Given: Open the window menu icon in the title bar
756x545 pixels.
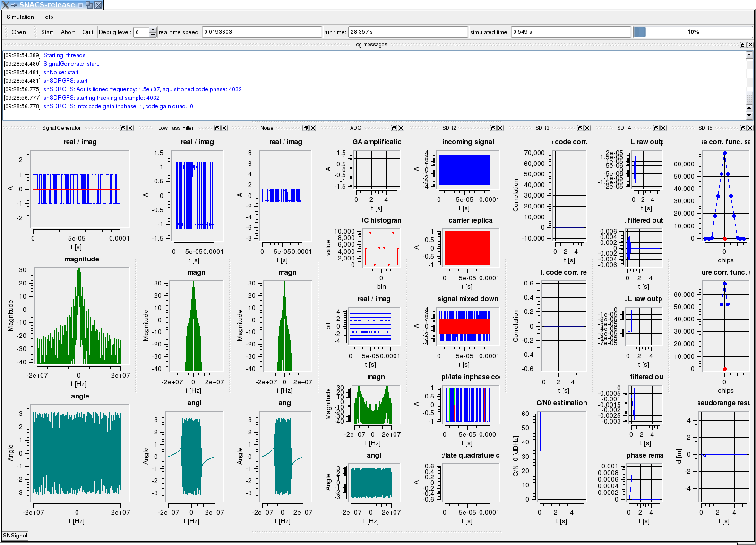Looking at the screenshot, I should (x=5, y=5).
